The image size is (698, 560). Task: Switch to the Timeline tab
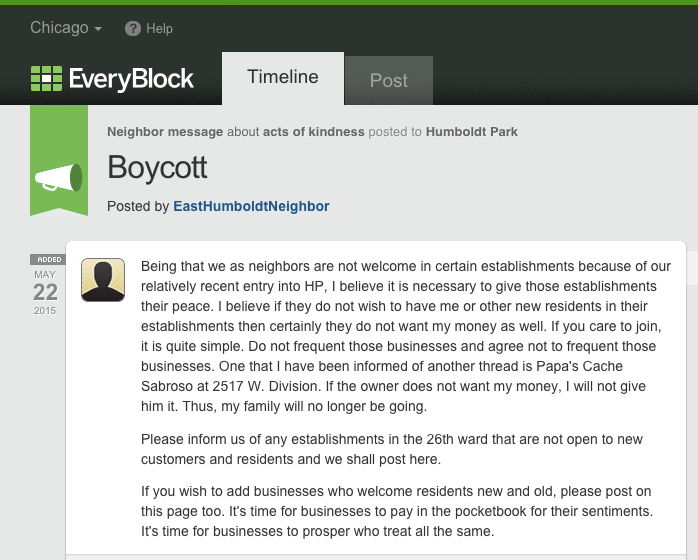click(x=283, y=78)
